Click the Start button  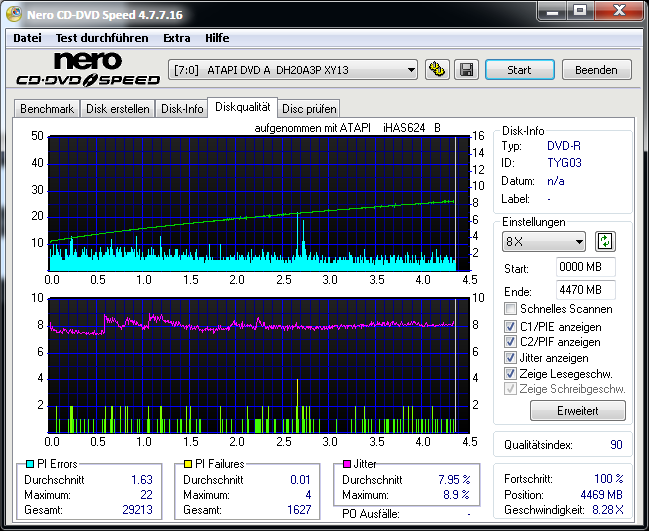pos(519,70)
